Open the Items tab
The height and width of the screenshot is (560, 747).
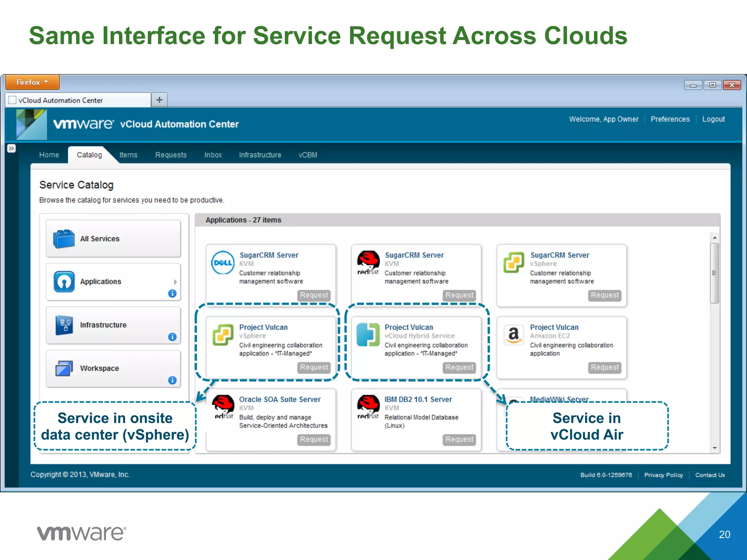[x=128, y=155]
